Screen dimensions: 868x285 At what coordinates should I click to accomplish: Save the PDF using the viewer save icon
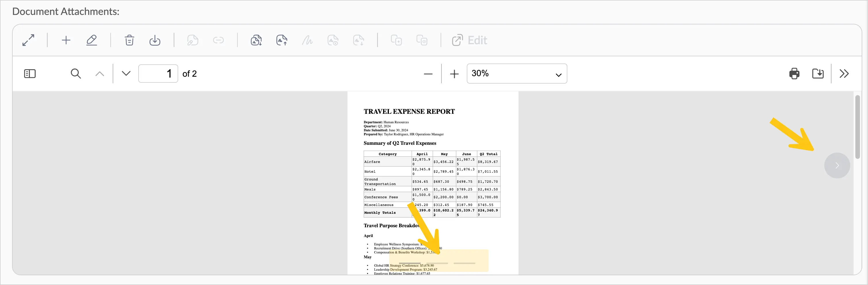point(818,74)
